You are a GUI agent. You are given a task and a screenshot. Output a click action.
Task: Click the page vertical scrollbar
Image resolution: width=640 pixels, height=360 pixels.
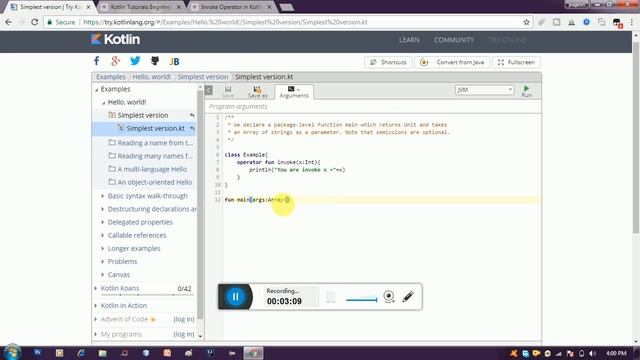click(636, 137)
